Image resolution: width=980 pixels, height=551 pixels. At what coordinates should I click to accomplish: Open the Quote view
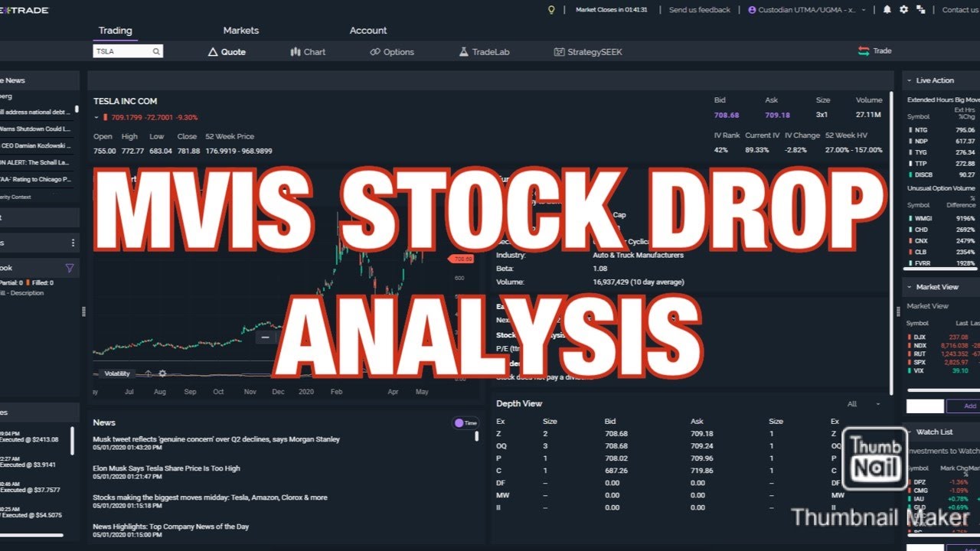(227, 52)
